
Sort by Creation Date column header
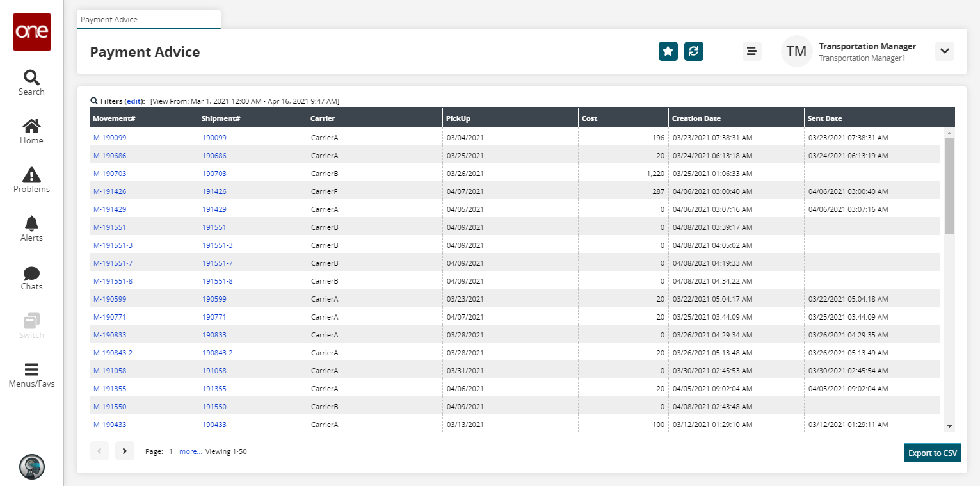coord(736,118)
